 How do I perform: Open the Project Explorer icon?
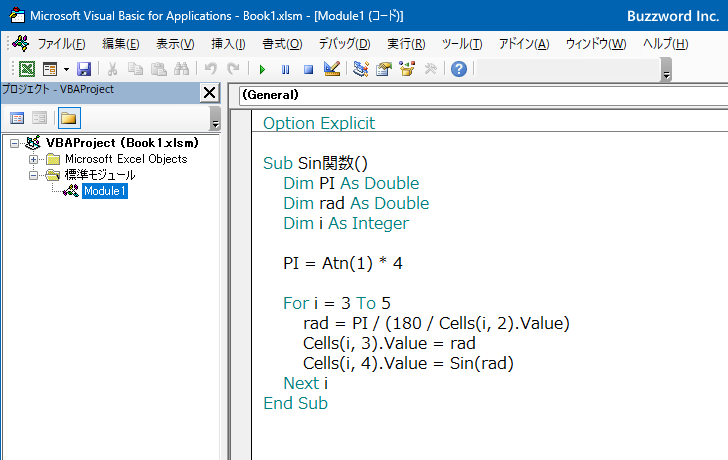(361, 69)
